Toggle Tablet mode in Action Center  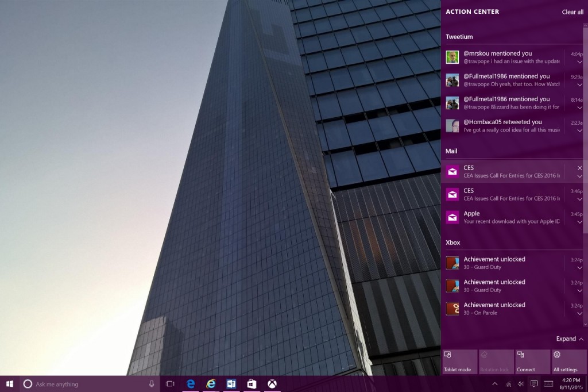(459, 361)
